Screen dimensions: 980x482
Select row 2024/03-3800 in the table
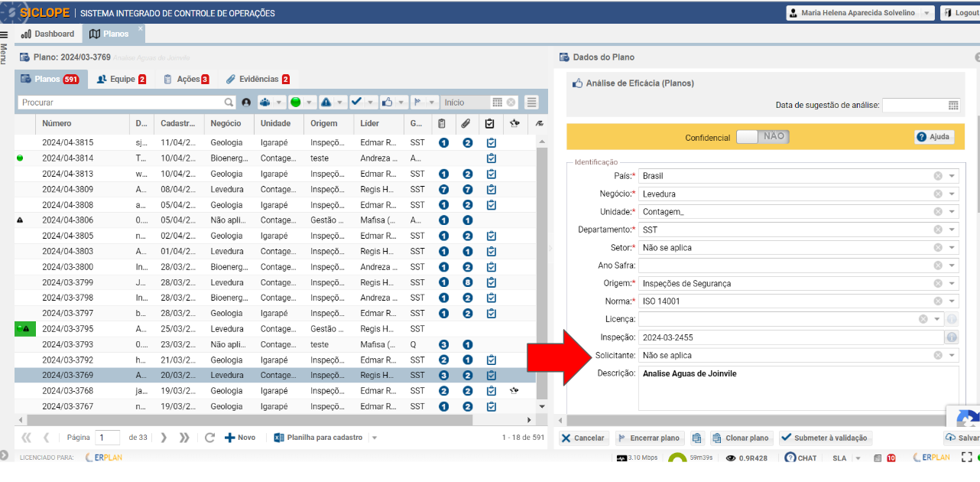pyautogui.click(x=275, y=266)
